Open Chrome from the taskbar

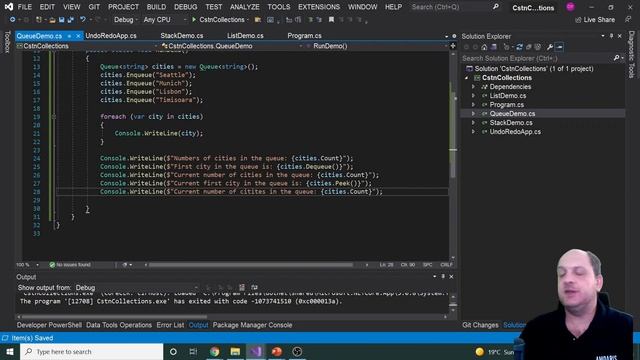tap(214, 351)
